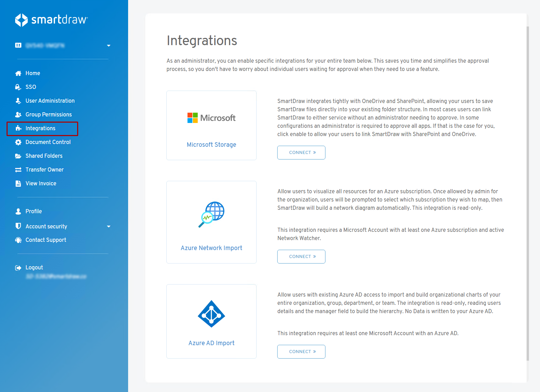
Task: Connect the Microsoft Storage integration
Action: tap(301, 153)
